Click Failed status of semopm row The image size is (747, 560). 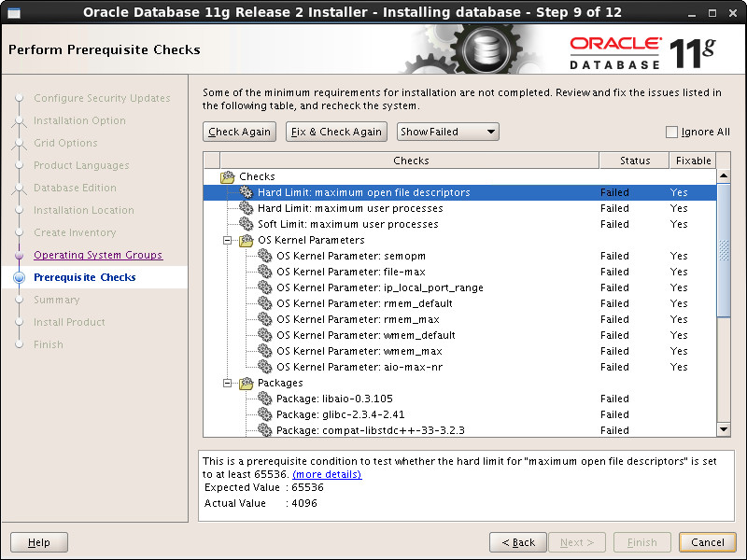point(614,256)
